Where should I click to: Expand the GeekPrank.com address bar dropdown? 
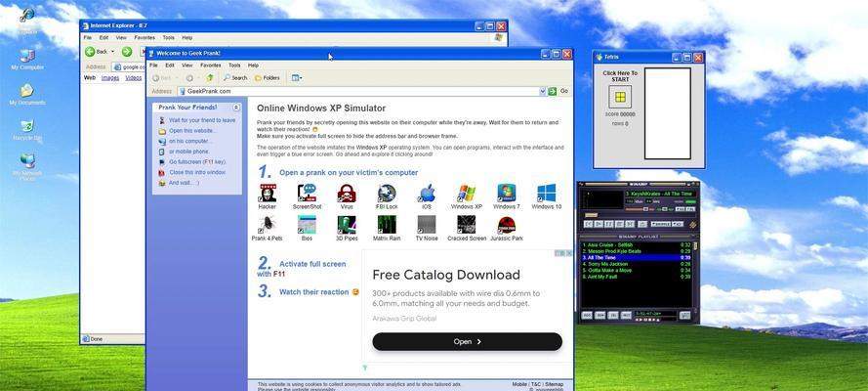(x=543, y=91)
